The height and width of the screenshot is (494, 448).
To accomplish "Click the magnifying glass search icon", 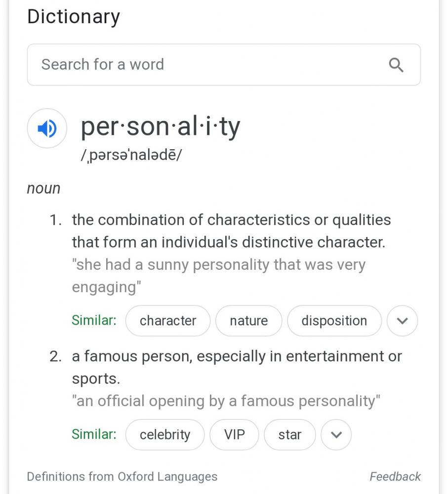I will [x=396, y=65].
